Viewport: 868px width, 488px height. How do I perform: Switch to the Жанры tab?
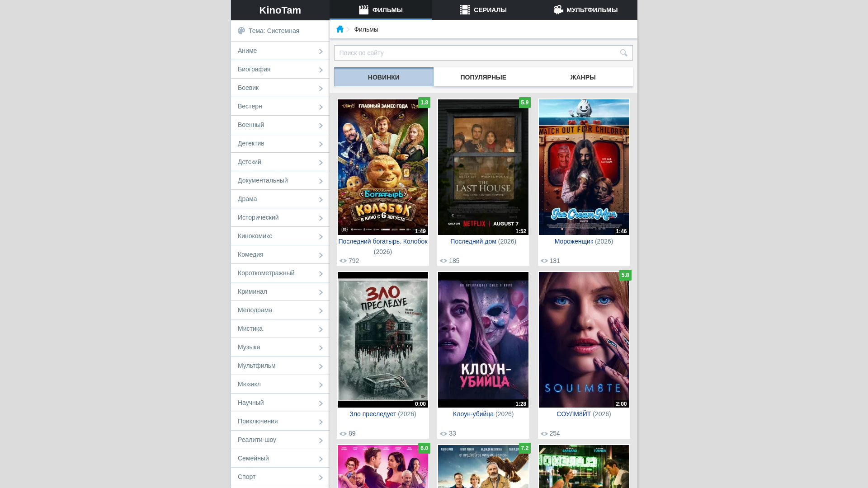pyautogui.click(x=583, y=77)
